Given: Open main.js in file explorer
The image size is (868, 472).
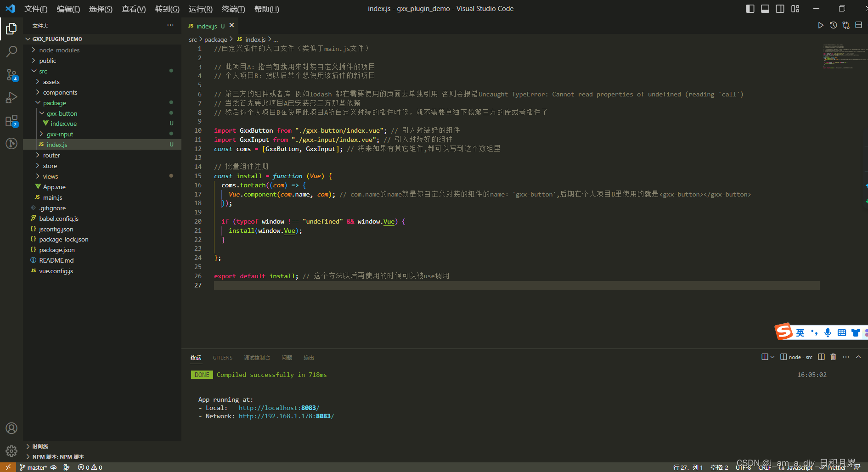Looking at the screenshot, I should tap(102, 197).
